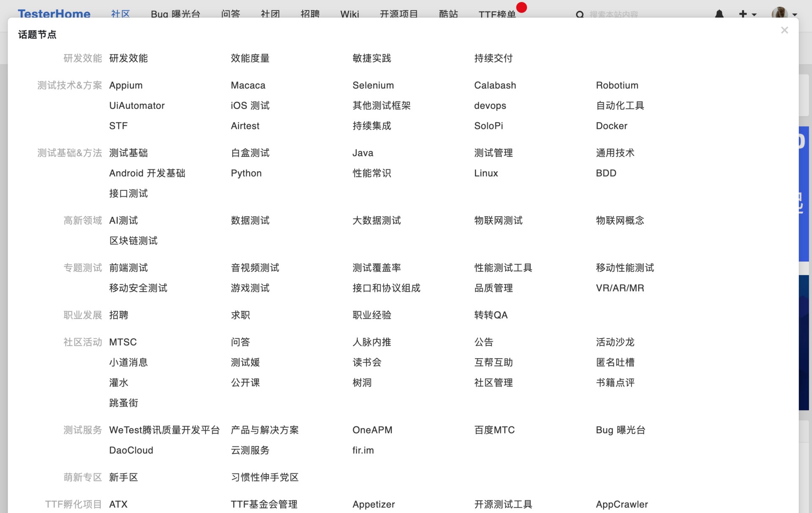
Task: Choose the Docker topic node
Action: [611, 126]
